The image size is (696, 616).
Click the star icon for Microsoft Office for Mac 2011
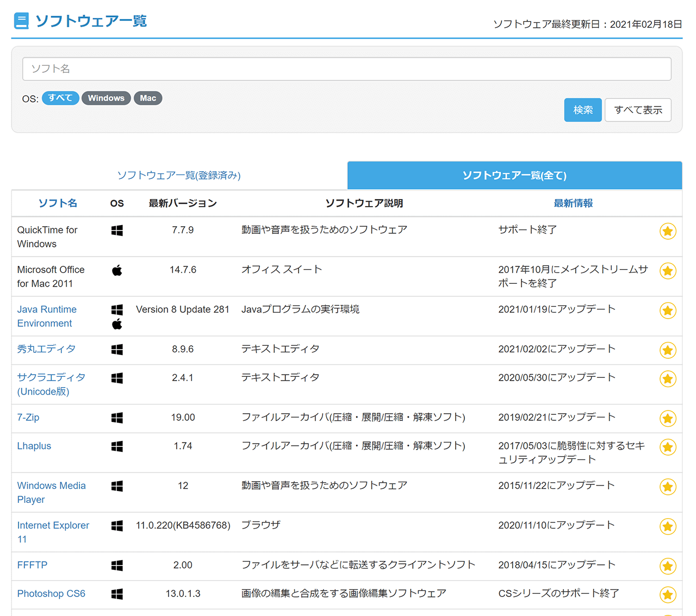tap(668, 271)
